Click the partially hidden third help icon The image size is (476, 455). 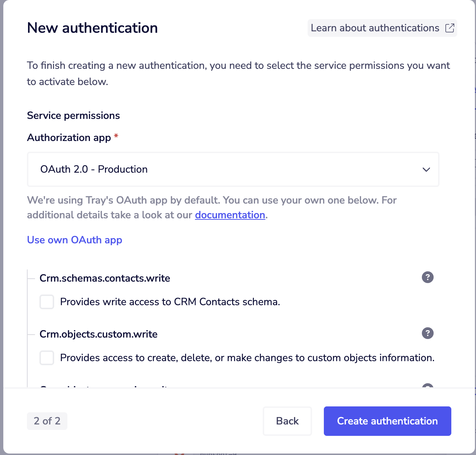[x=427, y=386]
